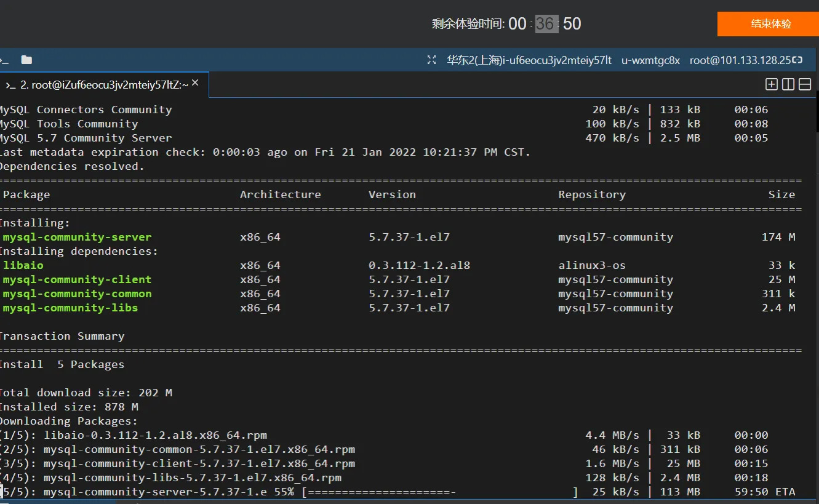Screen dimensions: 819x504
Task: Click the 0.3.112-1.2.al8 version value
Action: pos(419,265)
